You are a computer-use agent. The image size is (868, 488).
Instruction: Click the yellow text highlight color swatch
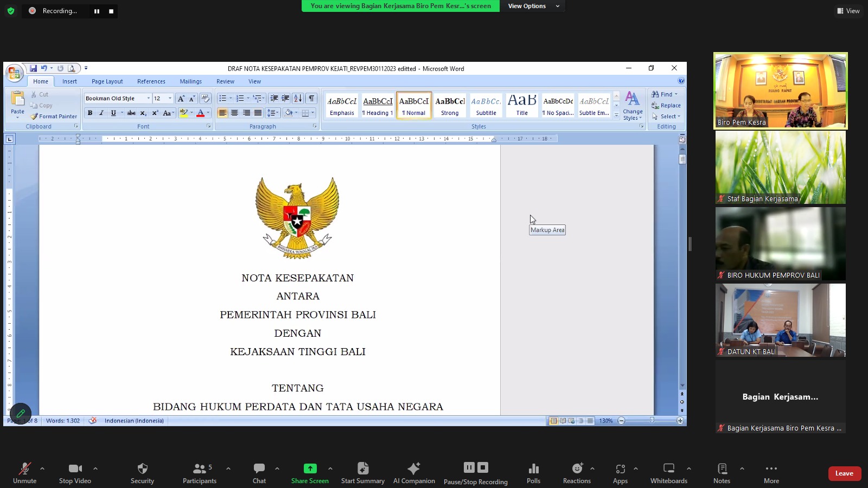tap(183, 113)
